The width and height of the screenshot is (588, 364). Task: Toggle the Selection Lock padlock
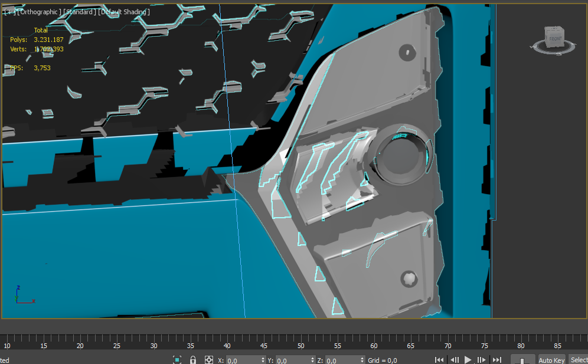192,360
